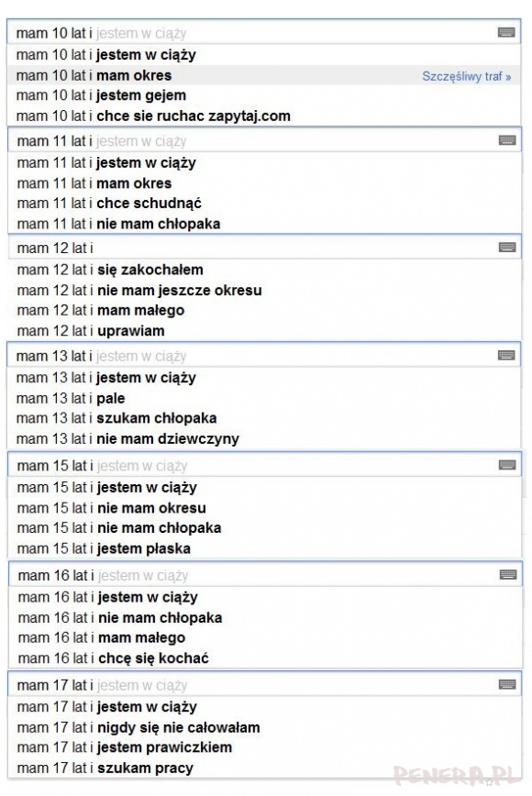This screenshot has height=796, width=532.
Task: Open the on-screen keyboard for 'mam 11 lat'
Action: (x=506, y=138)
